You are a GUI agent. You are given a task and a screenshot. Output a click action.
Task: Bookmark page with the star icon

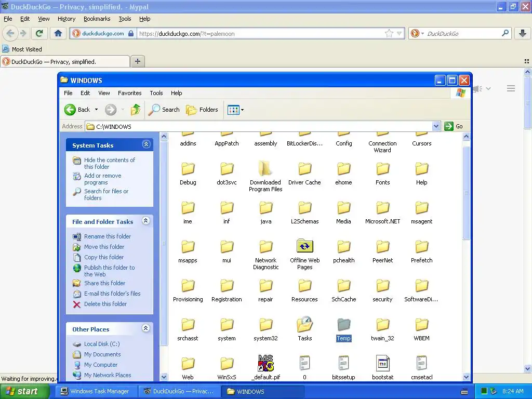coord(389,33)
